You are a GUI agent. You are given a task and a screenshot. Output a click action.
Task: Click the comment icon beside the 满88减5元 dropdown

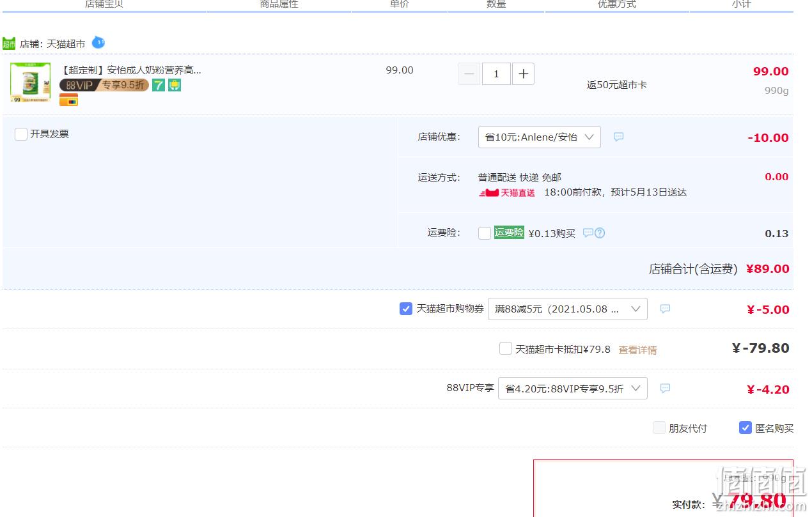pos(665,309)
